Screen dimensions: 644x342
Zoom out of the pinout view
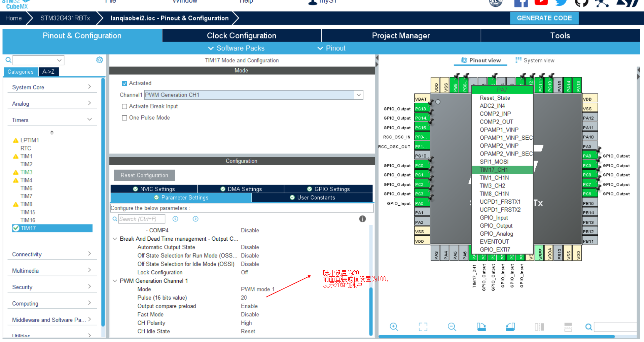(452, 327)
